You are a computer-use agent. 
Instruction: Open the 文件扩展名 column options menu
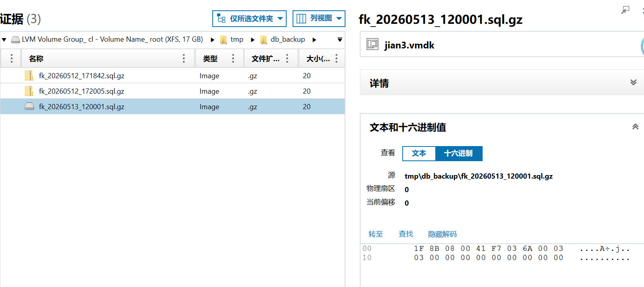287,58
